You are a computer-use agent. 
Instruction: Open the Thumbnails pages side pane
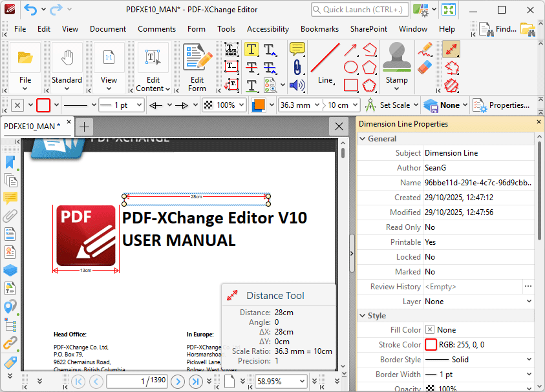(10, 181)
